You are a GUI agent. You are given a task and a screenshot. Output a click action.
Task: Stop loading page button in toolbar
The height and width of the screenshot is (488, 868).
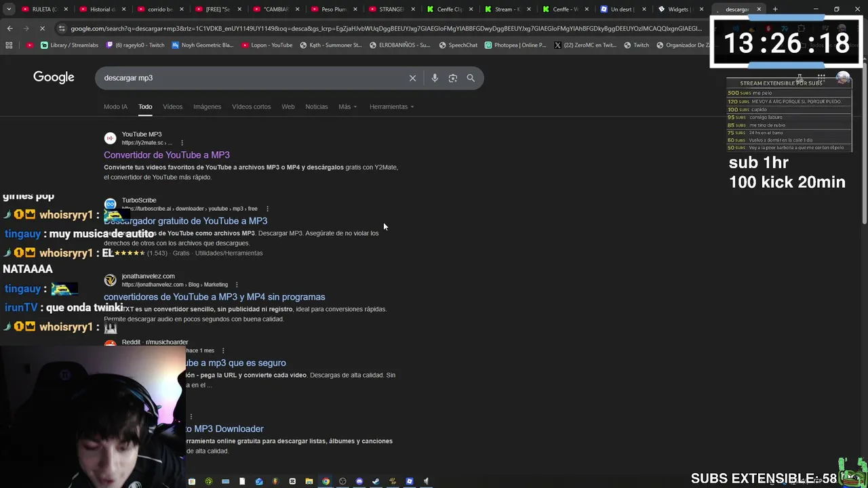tap(42, 28)
